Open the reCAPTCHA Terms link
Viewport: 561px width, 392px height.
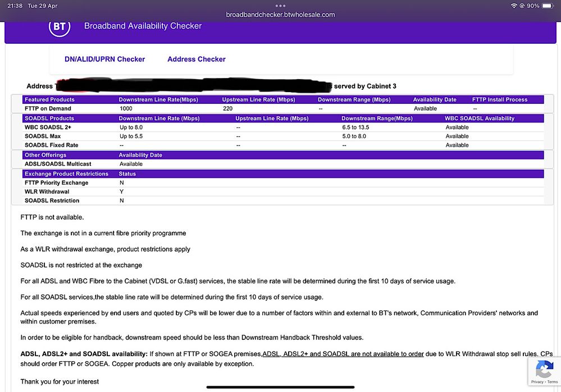click(x=553, y=382)
